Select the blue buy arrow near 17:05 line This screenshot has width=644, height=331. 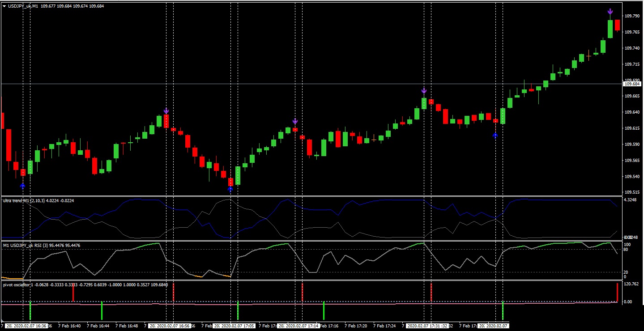tap(230, 189)
